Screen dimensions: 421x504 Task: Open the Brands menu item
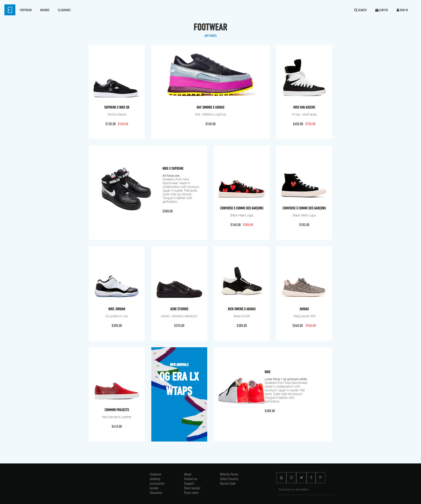click(x=45, y=10)
